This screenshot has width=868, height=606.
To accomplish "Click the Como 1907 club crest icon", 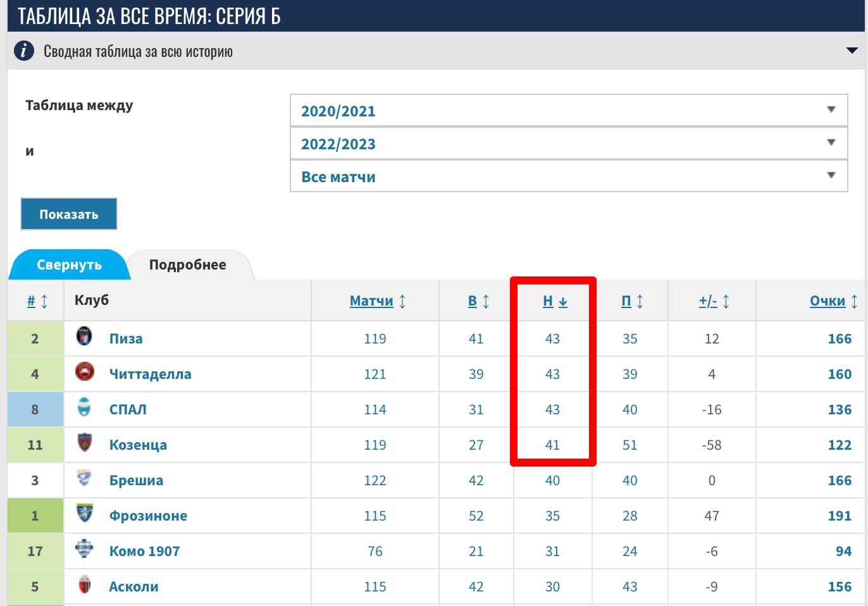I will click(x=84, y=548).
